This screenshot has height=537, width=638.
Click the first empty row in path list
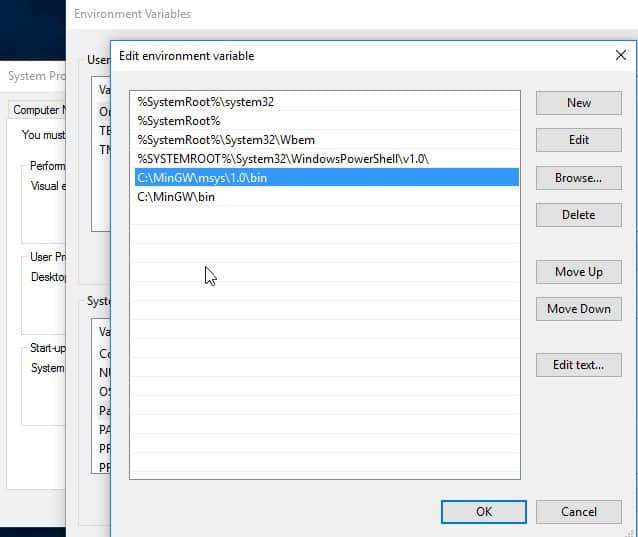(x=325, y=216)
